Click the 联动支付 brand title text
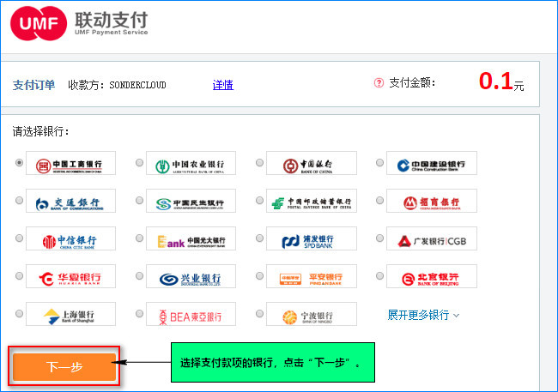The width and height of the screenshot is (558, 392). click(x=111, y=20)
